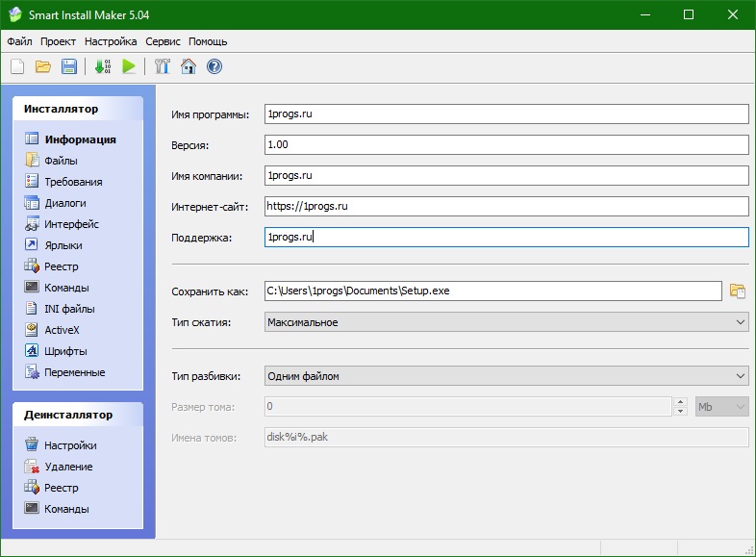Open the INI файлы section
756x557 pixels.
coord(60,309)
